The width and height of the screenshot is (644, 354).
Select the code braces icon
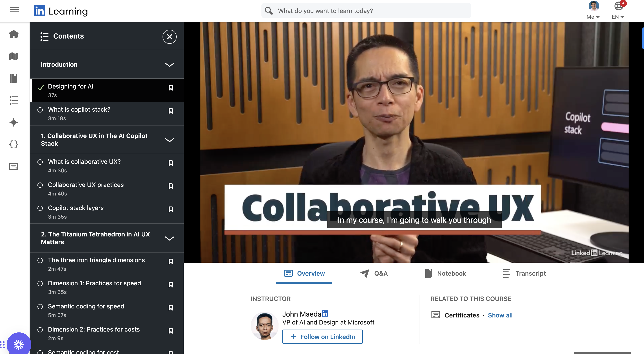click(14, 144)
